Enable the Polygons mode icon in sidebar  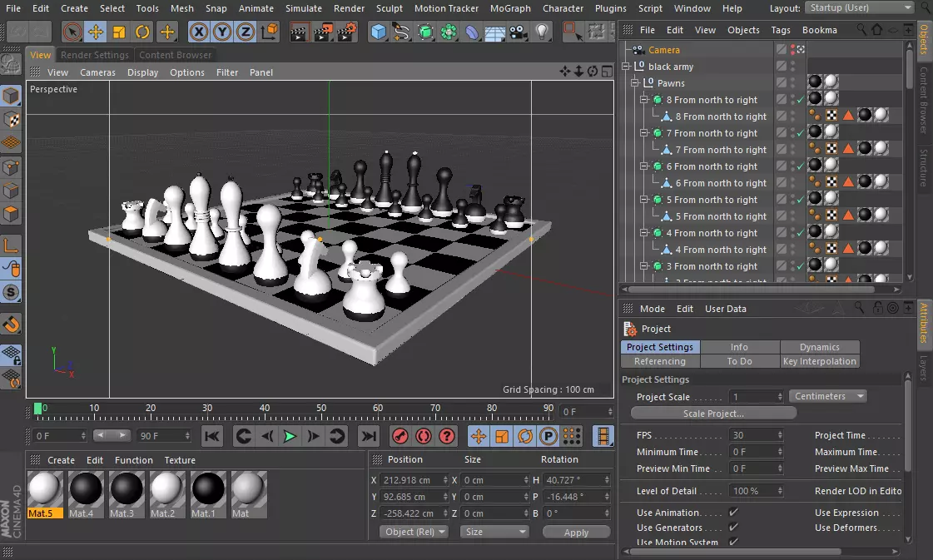[12, 214]
